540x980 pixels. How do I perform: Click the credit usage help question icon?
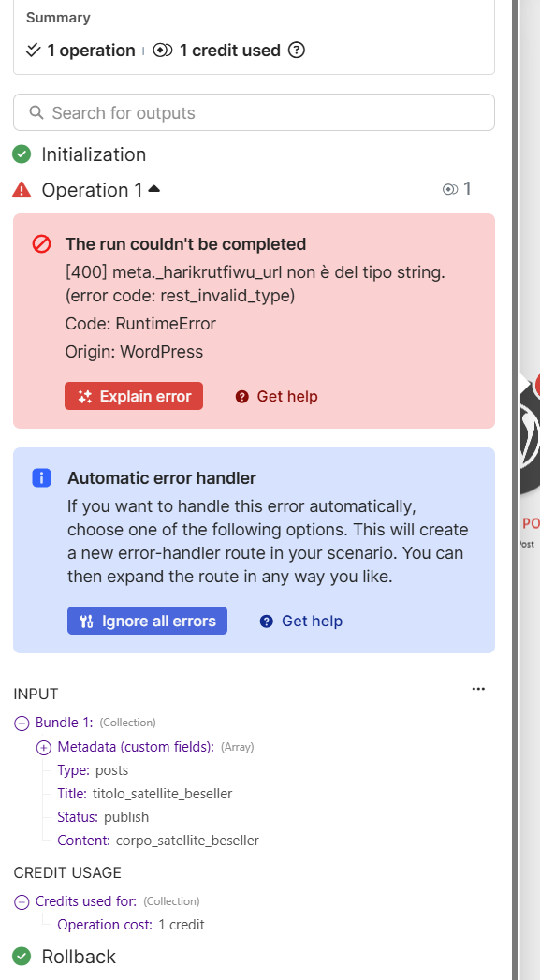pos(297,50)
